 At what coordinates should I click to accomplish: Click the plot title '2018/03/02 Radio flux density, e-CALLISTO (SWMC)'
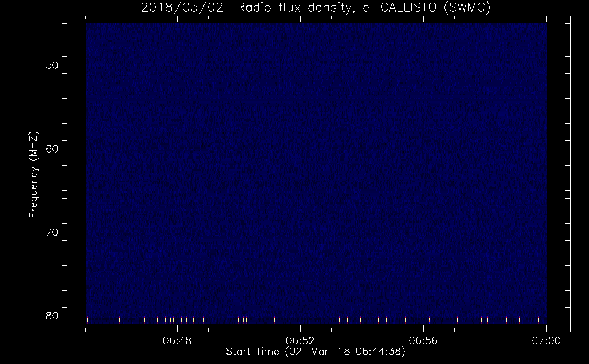(316, 8)
